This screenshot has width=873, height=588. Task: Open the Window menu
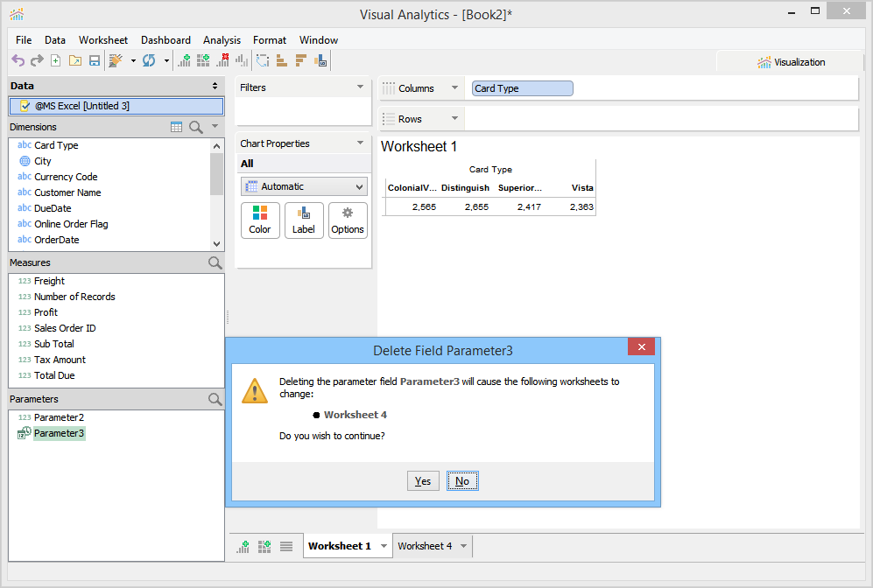(x=319, y=40)
